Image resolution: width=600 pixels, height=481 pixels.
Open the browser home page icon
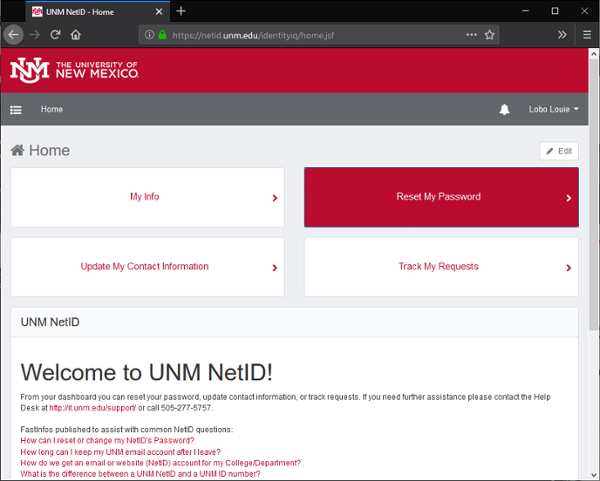point(76,35)
